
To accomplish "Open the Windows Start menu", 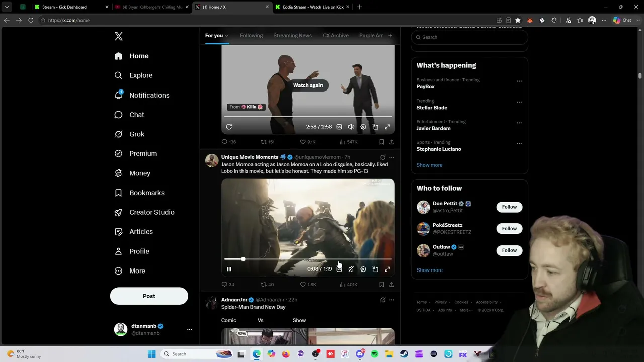I will pos(151,354).
